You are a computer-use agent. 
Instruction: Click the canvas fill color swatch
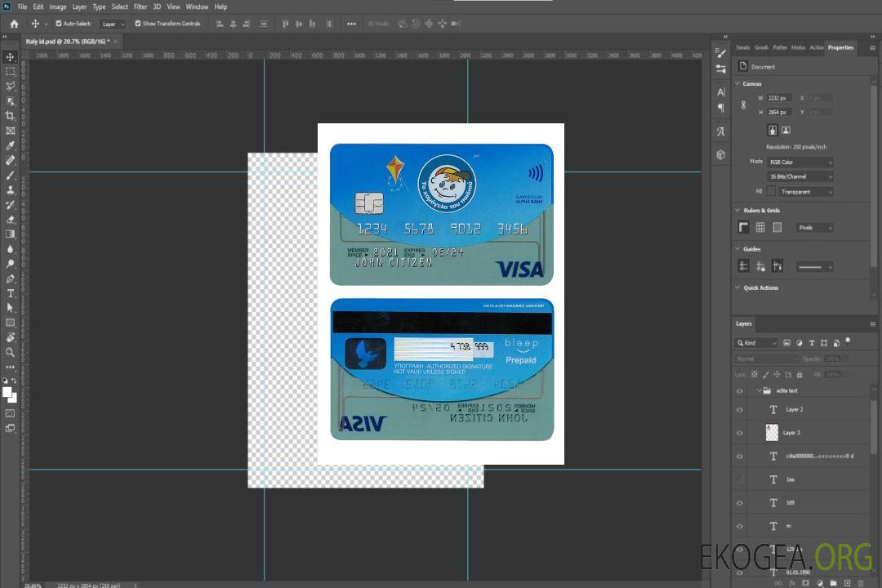coord(771,192)
